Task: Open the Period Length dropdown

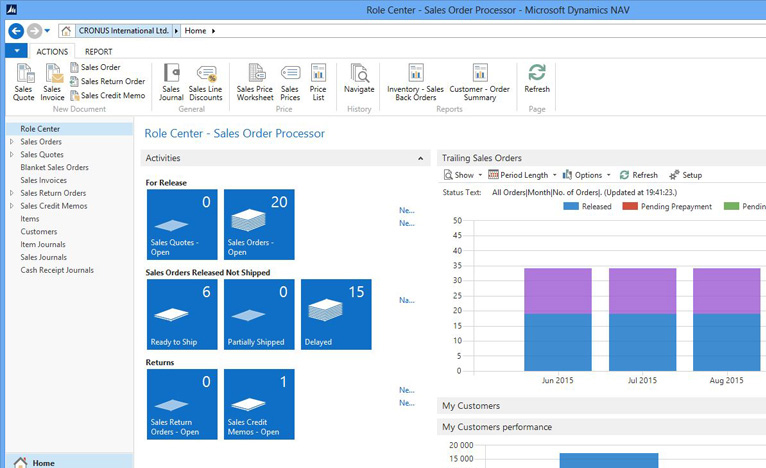Action: (x=522, y=175)
